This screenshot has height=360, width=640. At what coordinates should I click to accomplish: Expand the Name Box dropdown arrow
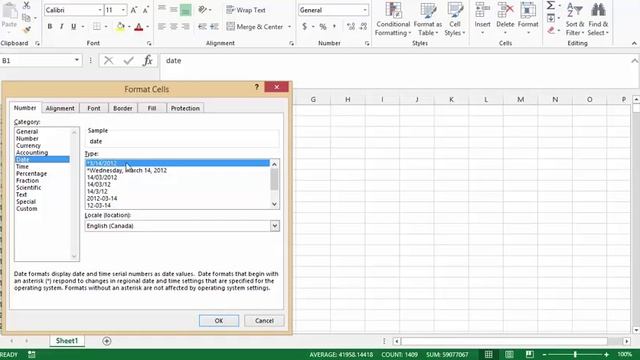[x=77, y=60]
